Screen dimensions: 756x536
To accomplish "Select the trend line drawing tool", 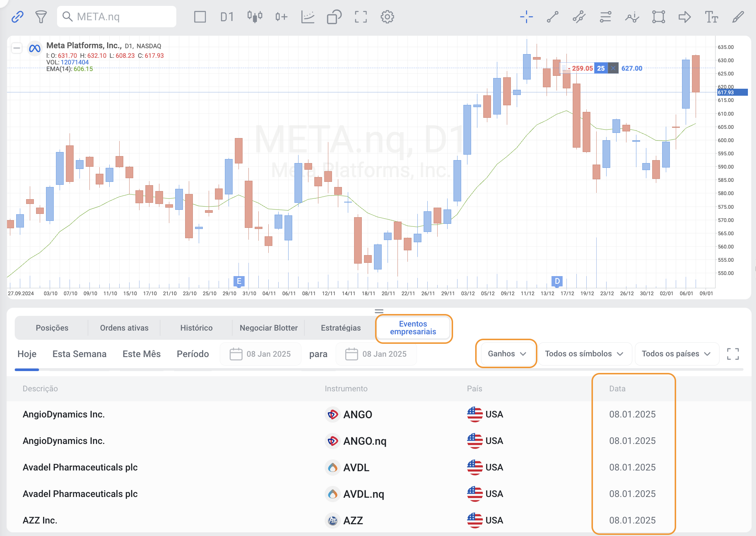I will pos(552,17).
